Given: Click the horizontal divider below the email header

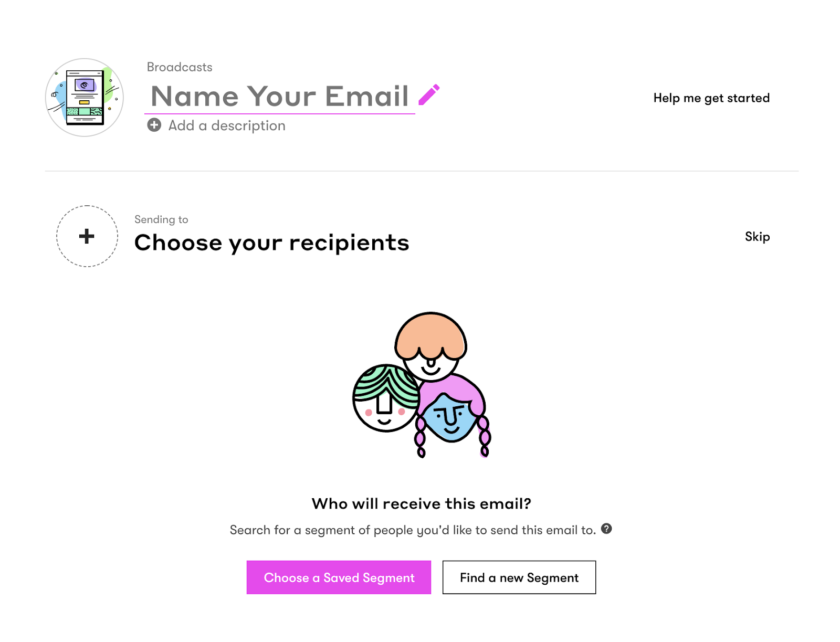Looking at the screenshot, I should 422,171.
